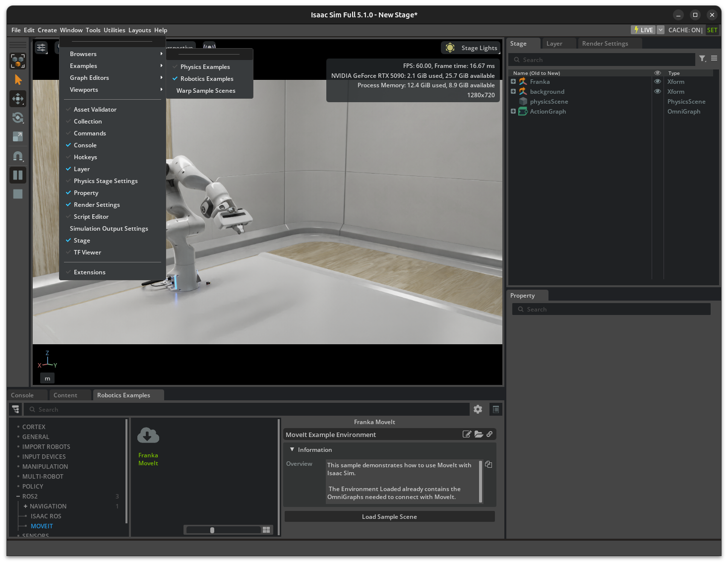728x564 pixels.
Task: Select the Scale tool in left toolbar
Action: (18, 136)
